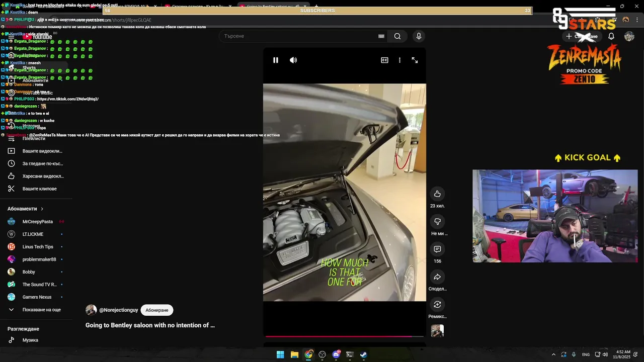This screenshot has width=644, height=362.
Task: Switch to Chrome in the taskbar
Action: 308,354
